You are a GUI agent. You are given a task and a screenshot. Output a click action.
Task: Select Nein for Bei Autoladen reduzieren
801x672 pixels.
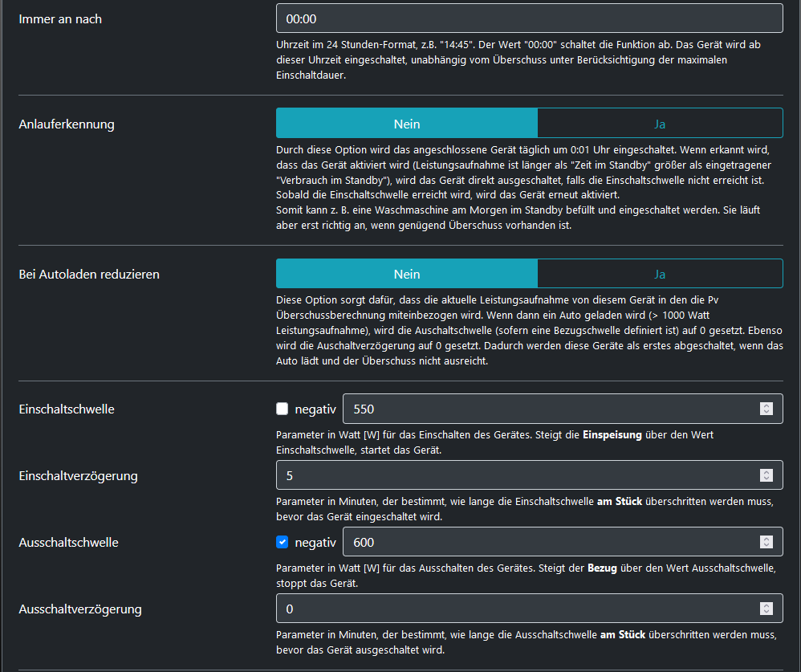tap(406, 274)
